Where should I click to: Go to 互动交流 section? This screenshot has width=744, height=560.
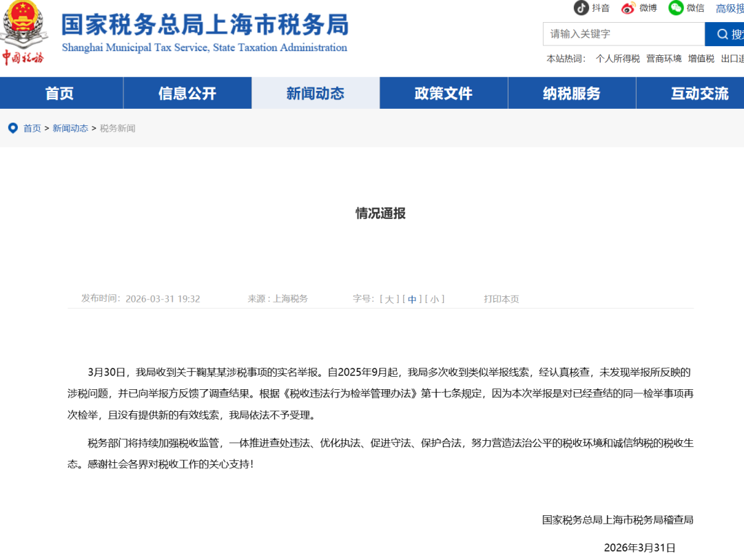pyautogui.click(x=699, y=94)
